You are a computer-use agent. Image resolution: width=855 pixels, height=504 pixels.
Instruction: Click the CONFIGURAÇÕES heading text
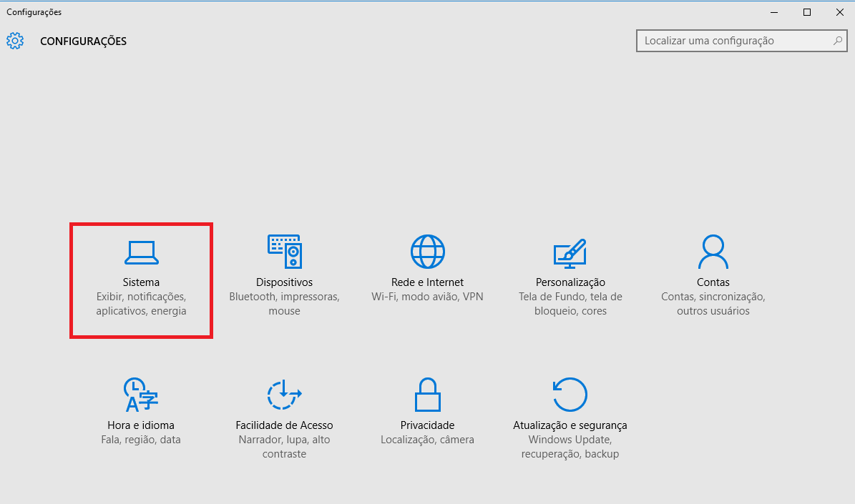tap(83, 41)
